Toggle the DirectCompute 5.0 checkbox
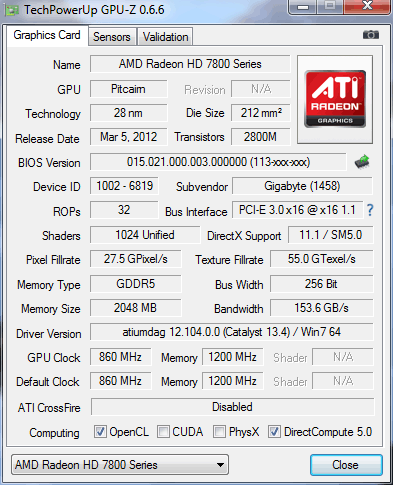Viewport: 393px width, 485px height. [x=275, y=432]
